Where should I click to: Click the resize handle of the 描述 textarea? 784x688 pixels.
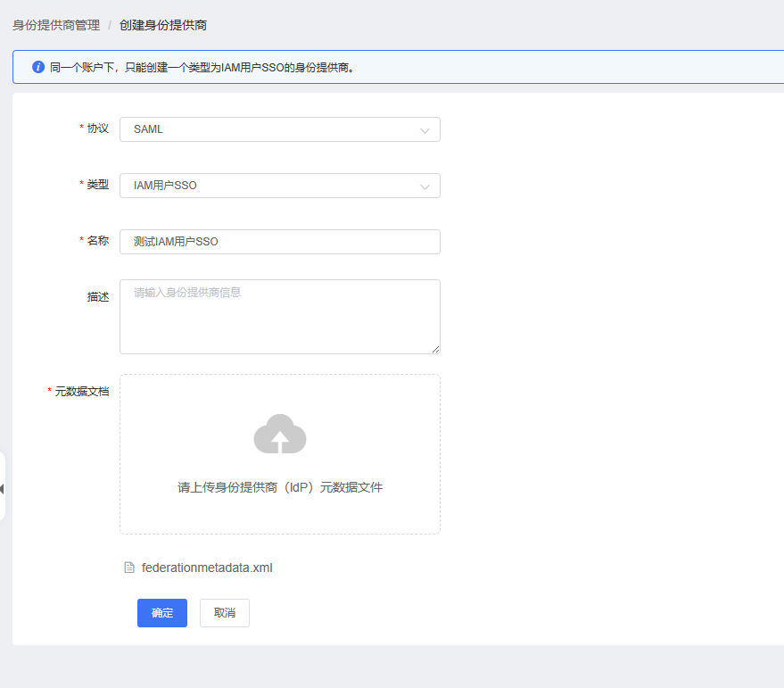click(435, 349)
